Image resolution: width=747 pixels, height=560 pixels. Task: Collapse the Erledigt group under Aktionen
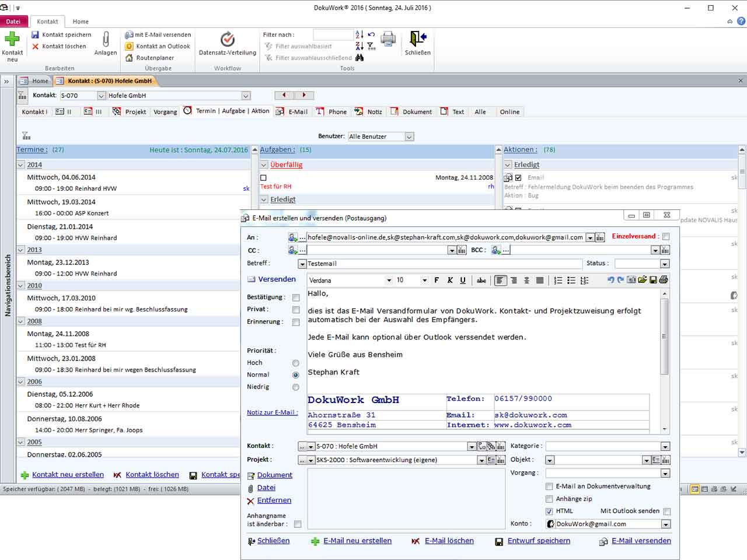[508, 165]
